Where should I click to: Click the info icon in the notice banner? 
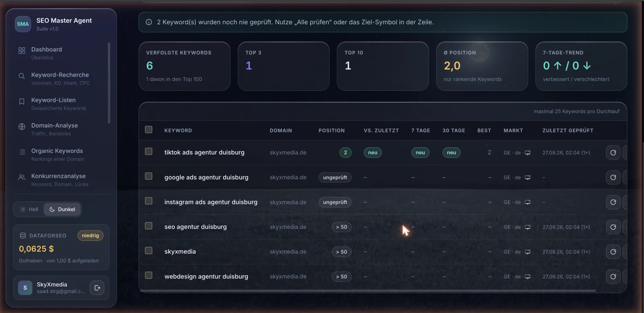tap(149, 22)
